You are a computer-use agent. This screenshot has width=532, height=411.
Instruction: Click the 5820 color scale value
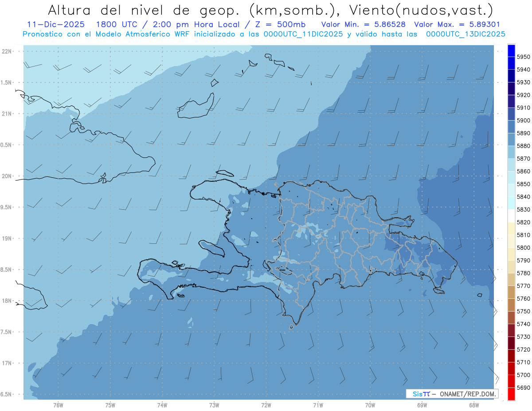pos(524,223)
